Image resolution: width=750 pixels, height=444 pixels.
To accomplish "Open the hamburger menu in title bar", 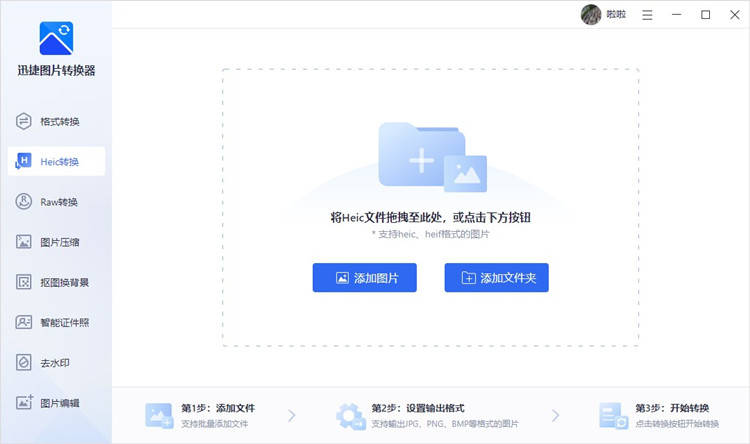I will tap(647, 15).
